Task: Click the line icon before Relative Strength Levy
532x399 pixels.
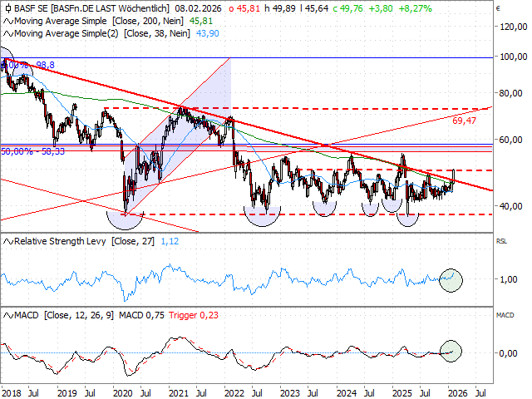Action: click(x=8, y=242)
